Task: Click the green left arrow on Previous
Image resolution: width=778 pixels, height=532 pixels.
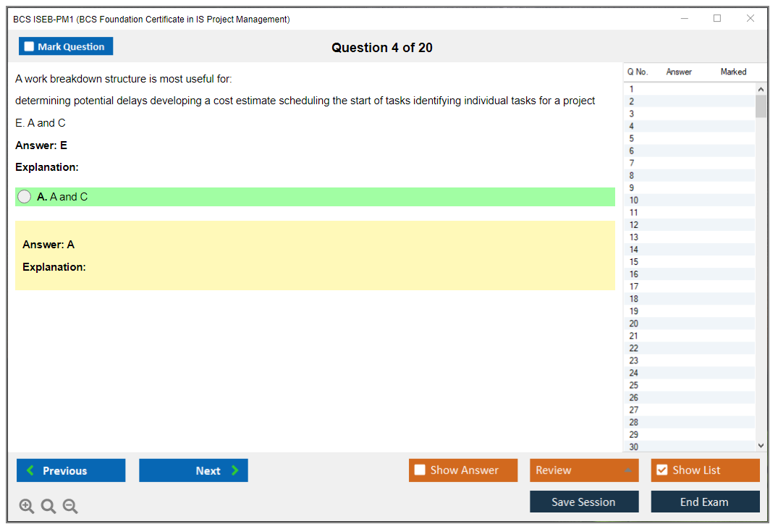Action: [30, 470]
